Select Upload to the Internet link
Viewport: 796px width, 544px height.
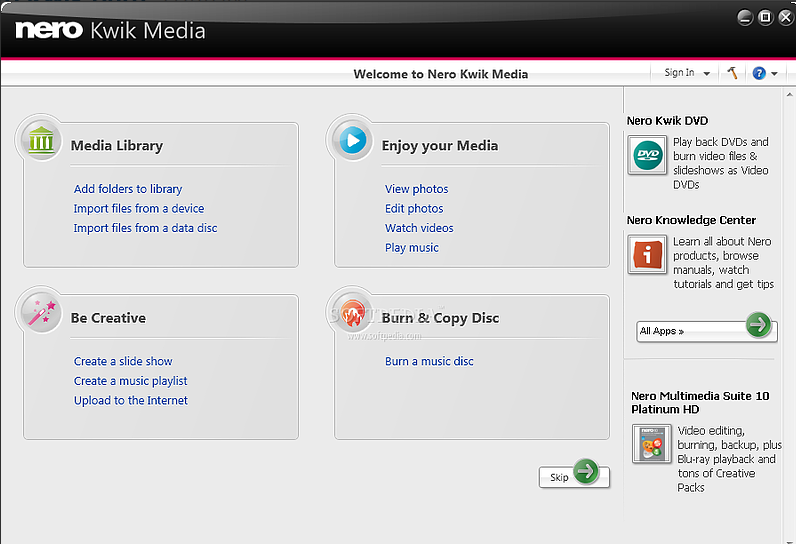coord(130,401)
